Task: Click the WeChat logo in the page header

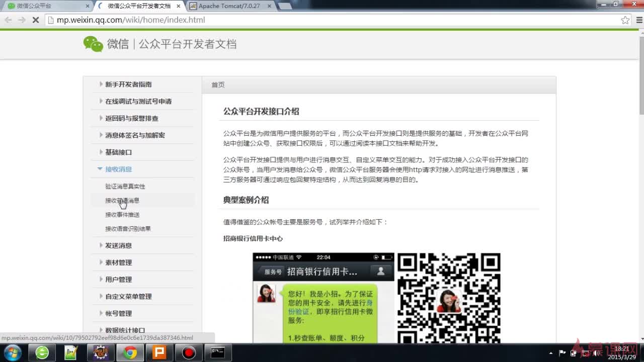Action: (x=93, y=44)
